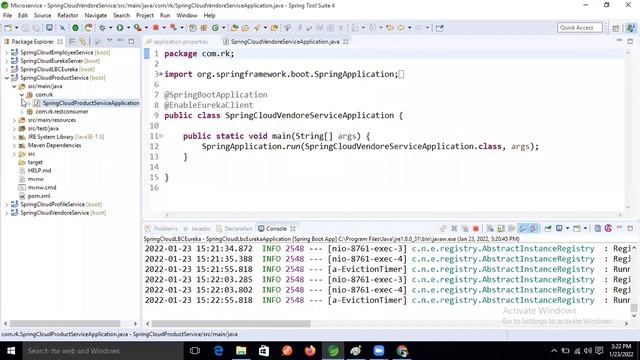Click the Console horizontal scrollbar thumb
The width and height of the screenshot is (640, 360).
tap(231, 324)
